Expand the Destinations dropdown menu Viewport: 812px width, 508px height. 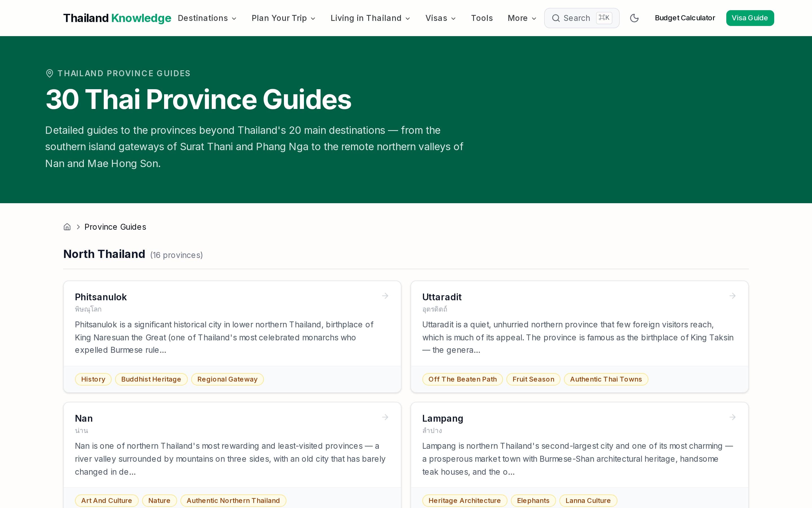[207, 18]
